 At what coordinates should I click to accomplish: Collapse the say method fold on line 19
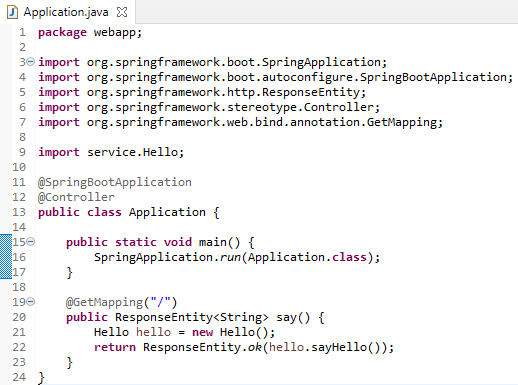pos(30,301)
